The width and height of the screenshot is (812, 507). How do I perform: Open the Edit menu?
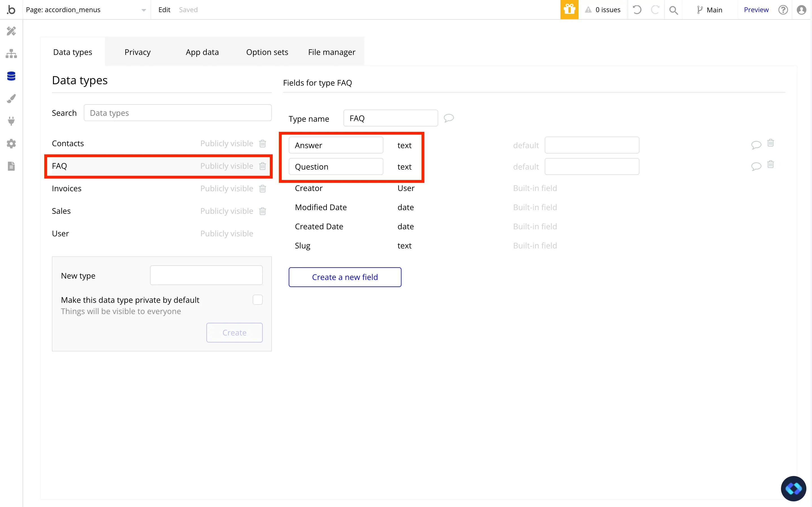164,10
